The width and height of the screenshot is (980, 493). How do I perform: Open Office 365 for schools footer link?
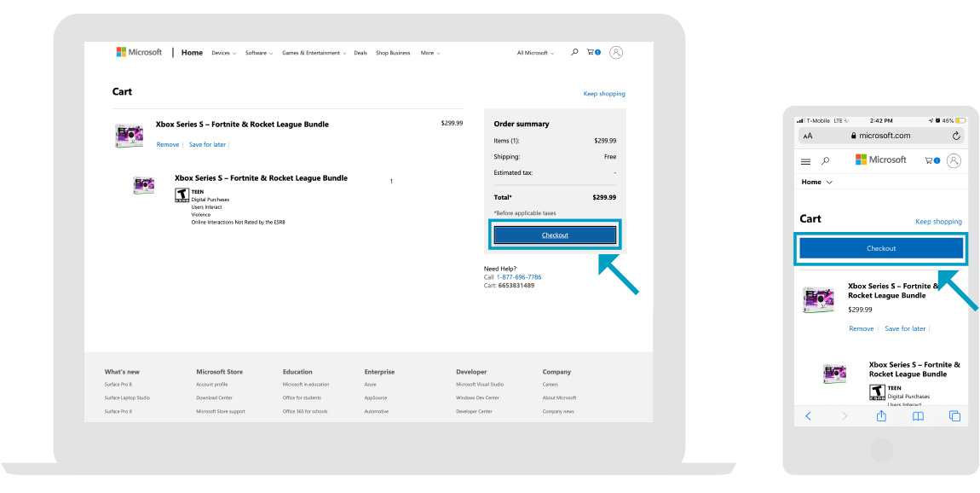pos(305,412)
